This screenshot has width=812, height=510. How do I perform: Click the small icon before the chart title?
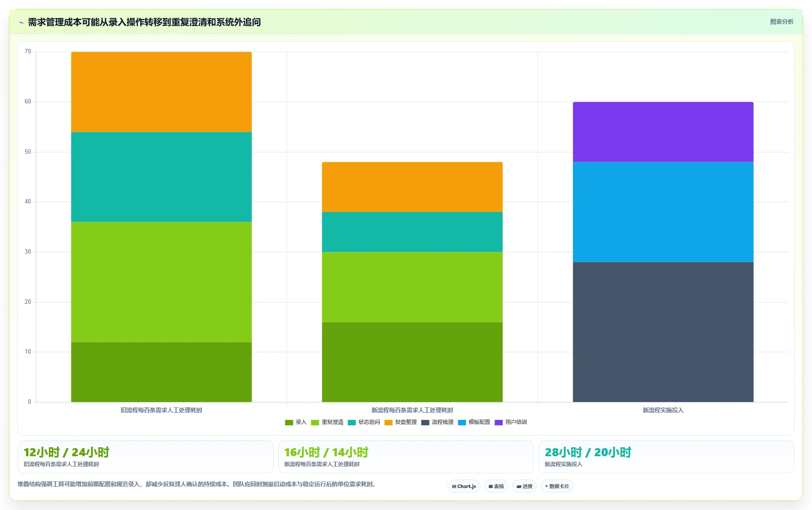point(21,22)
